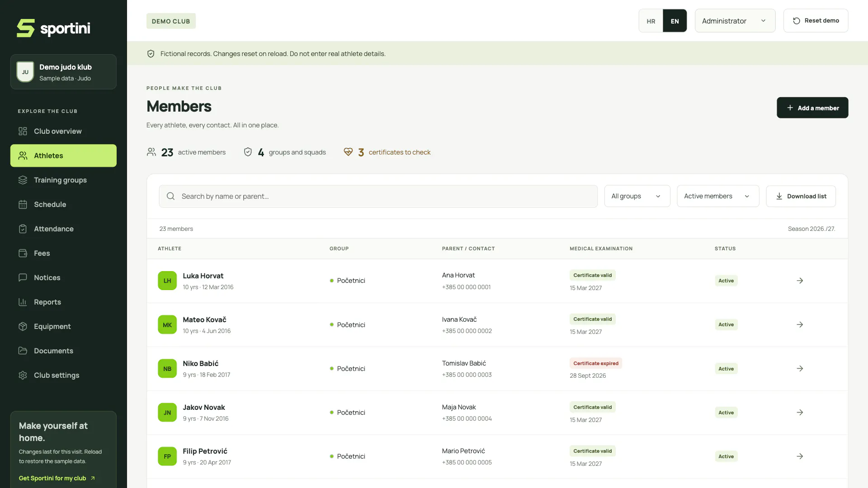This screenshot has height=488, width=868.
Task: Expand the Active members filter
Action: [x=718, y=196]
